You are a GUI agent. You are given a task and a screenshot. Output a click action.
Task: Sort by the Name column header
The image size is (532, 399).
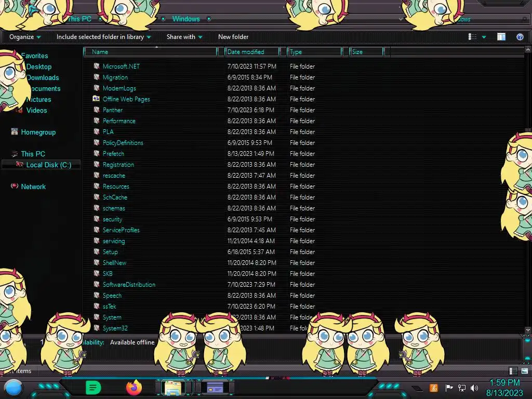tap(151, 52)
